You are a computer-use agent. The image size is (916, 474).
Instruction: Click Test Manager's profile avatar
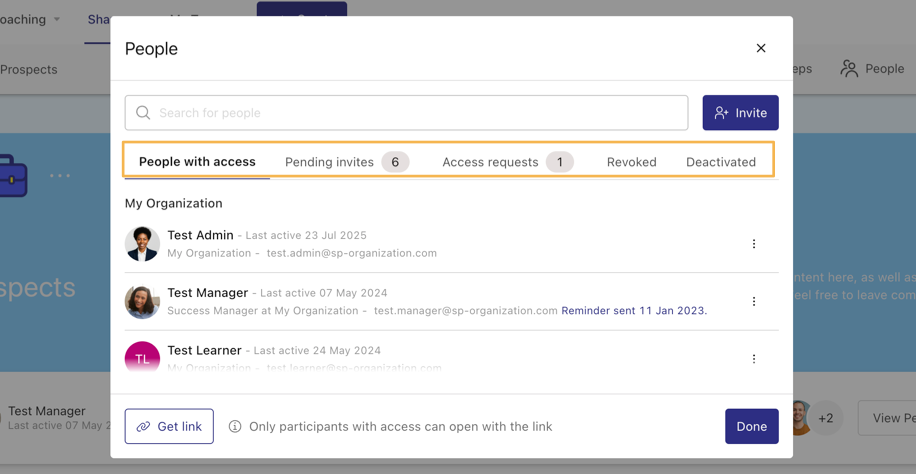[x=142, y=301]
